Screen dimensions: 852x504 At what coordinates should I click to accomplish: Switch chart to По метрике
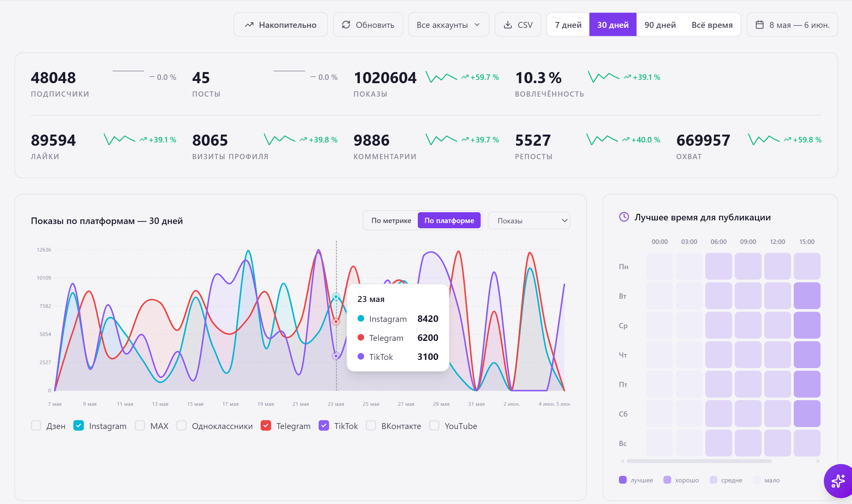391,220
